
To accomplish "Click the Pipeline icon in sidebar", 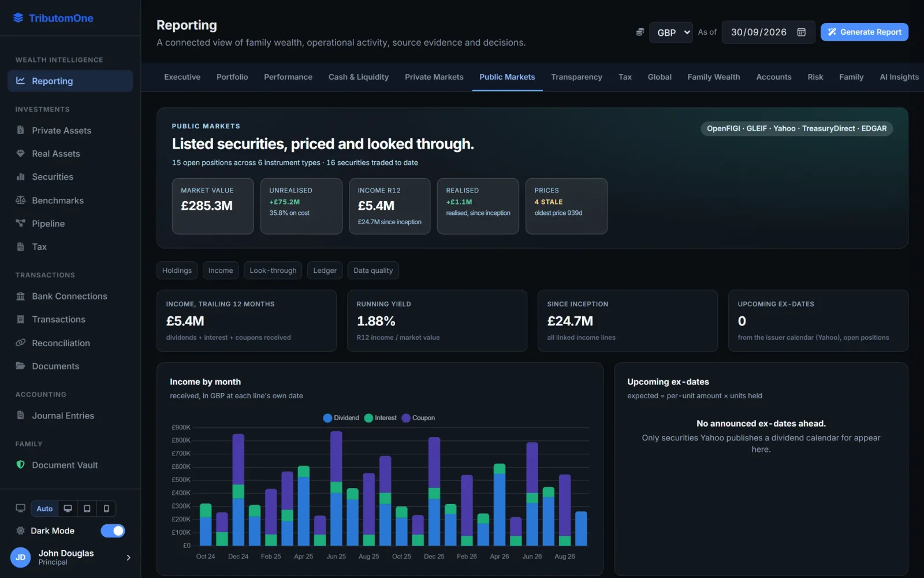I will pos(21,223).
